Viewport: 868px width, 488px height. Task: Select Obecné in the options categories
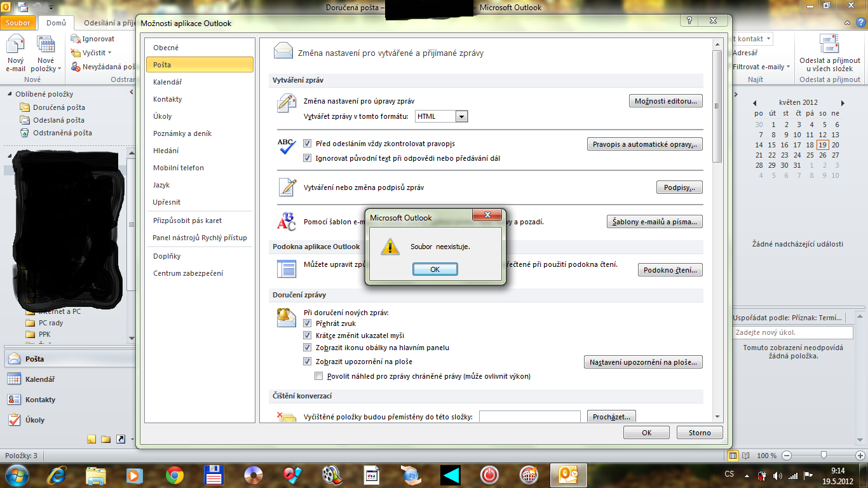(x=200, y=48)
